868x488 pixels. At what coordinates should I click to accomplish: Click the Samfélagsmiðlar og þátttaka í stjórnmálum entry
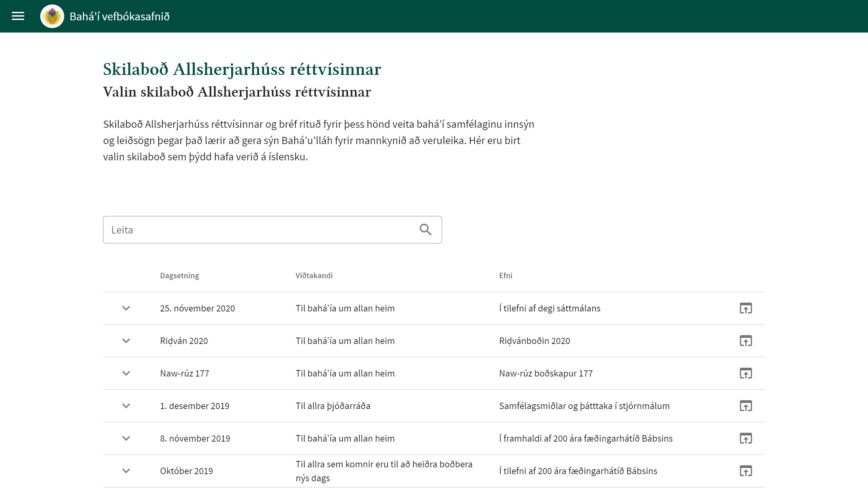(584, 406)
